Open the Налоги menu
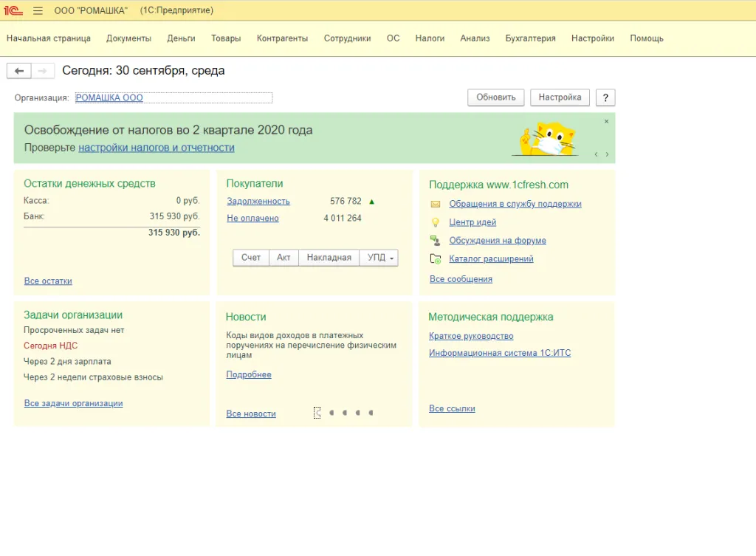The image size is (756, 556). click(430, 38)
